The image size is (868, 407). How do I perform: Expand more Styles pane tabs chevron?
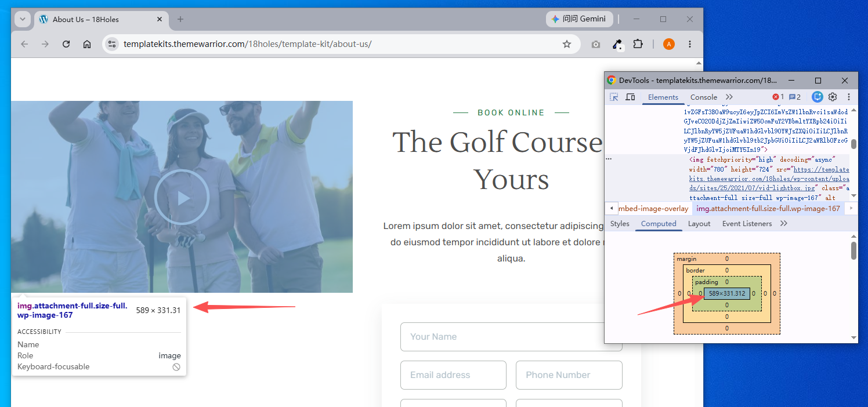pos(784,223)
